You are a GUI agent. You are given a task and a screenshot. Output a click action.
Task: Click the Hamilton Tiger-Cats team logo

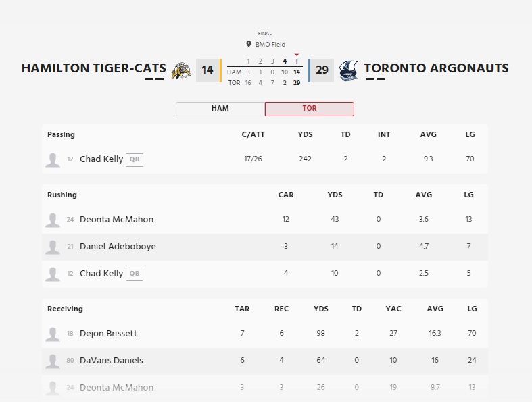click(181, 70)
